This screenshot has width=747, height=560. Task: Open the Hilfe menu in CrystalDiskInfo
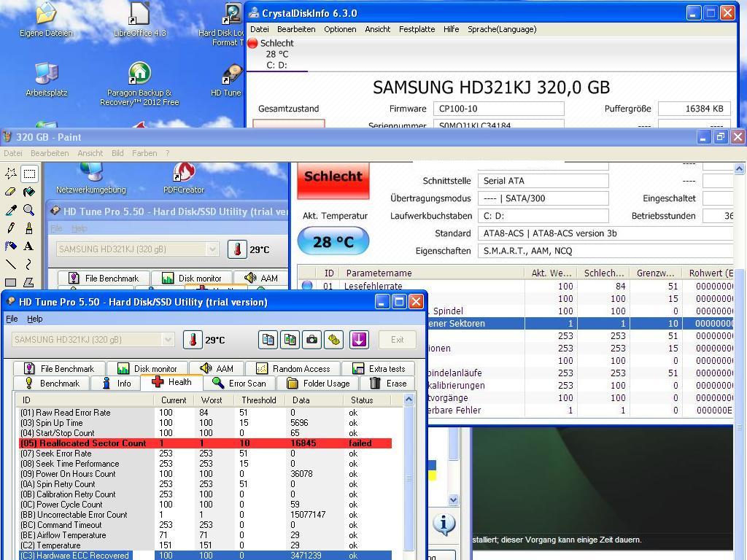[451, 29]
